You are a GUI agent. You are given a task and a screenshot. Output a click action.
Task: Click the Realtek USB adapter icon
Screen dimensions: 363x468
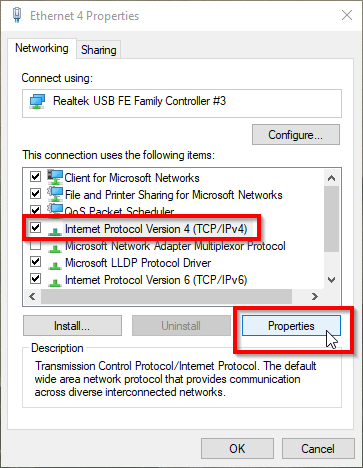[x=37, y=101]
